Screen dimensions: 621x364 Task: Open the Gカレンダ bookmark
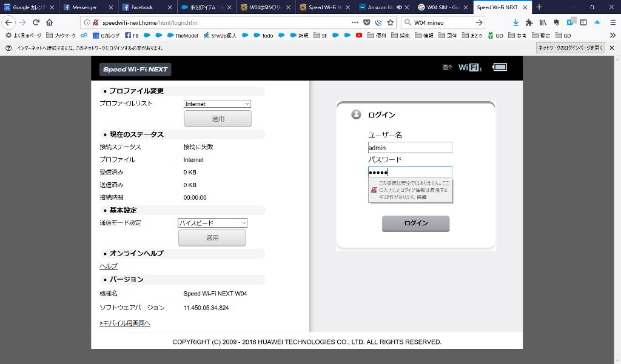[106, 35]
